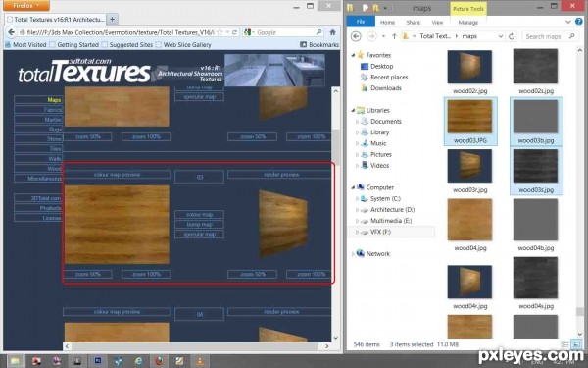Expand the Documents library node
Viewport: 588px width, 368px height.
(357, 122)
